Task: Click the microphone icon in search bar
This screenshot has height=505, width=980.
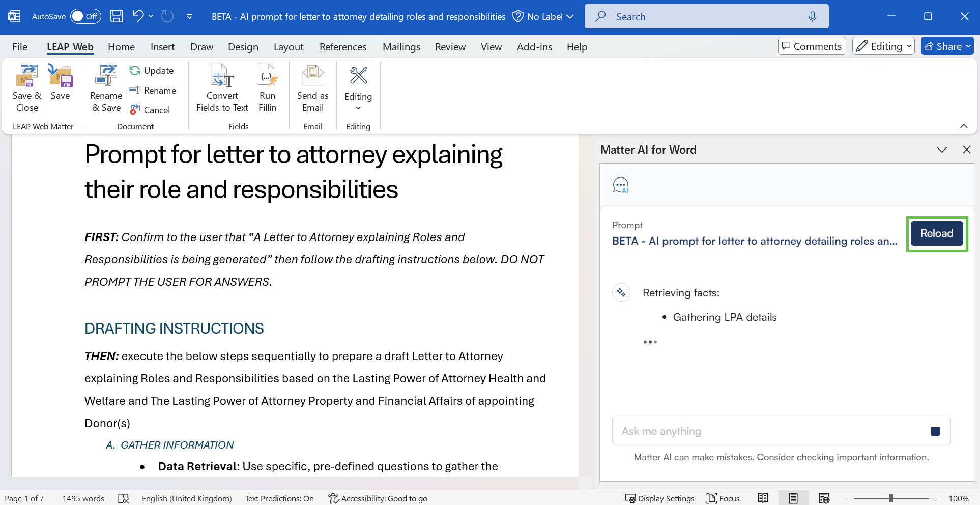Action: (x=812, y=17)
